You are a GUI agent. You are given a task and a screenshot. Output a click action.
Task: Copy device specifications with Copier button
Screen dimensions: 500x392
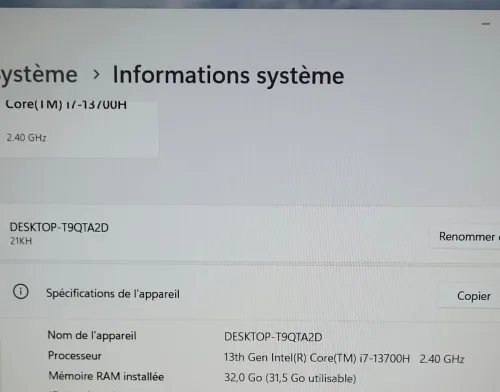(x=469, y=296)
